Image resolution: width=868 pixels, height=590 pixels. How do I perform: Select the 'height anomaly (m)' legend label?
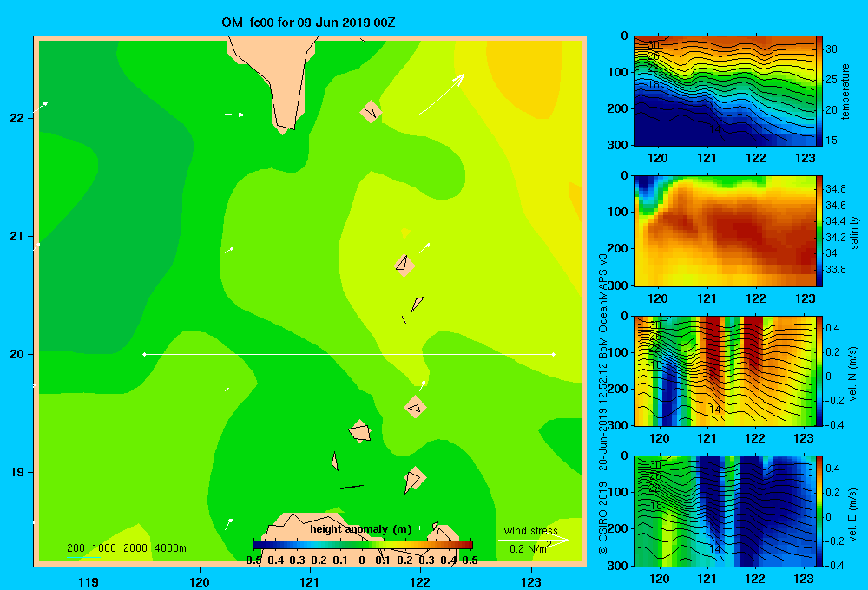(x=361, y=529)
